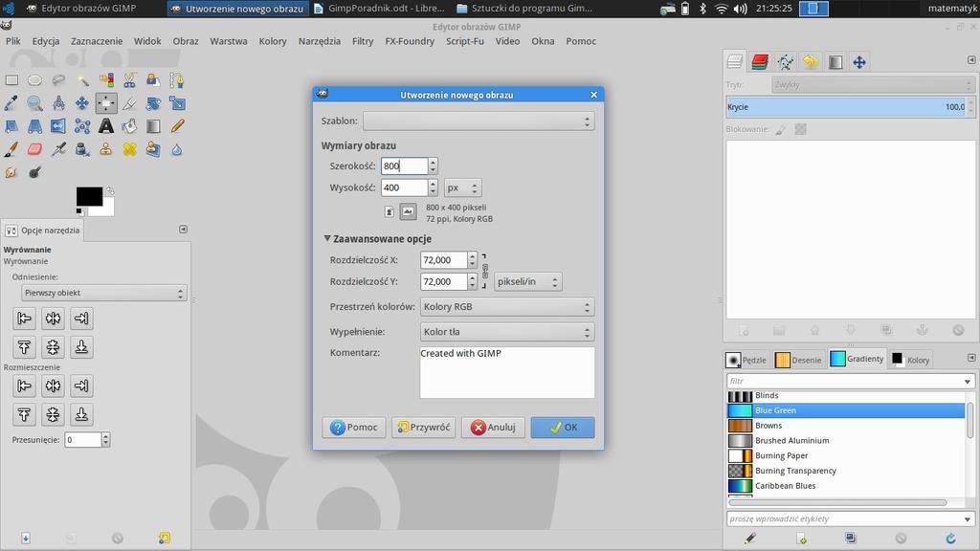Click the white background color swatch
This screenshot has height=551, width=980.
105,209
